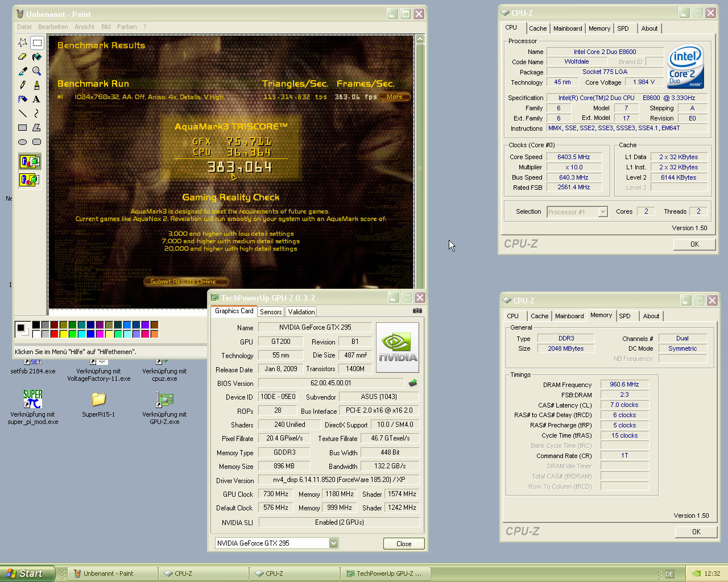Pick the brown color swatch

[154, 325]
